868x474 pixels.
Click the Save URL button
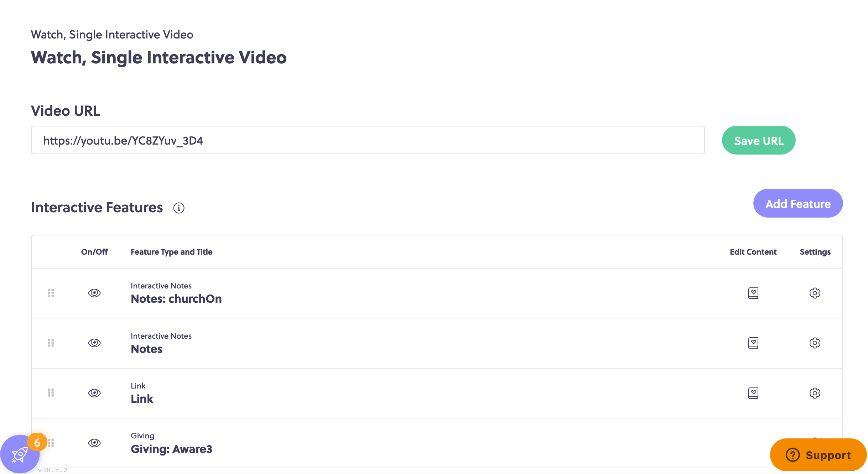click(x=759, y=140)
